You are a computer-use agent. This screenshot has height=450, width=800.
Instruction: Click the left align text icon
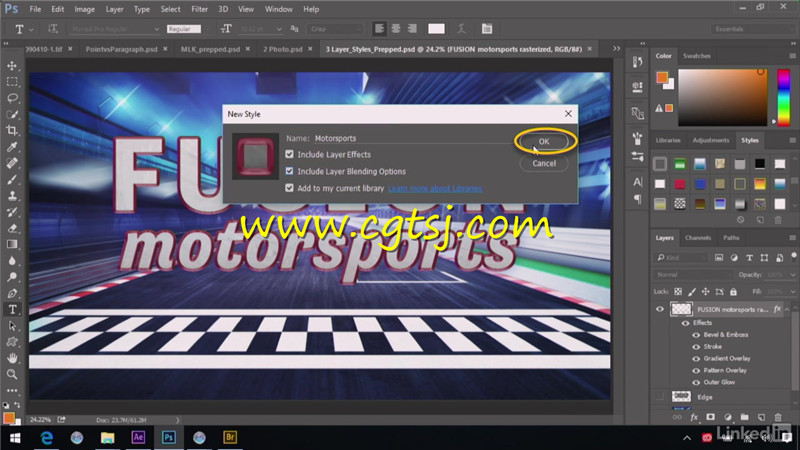point(379,29)
